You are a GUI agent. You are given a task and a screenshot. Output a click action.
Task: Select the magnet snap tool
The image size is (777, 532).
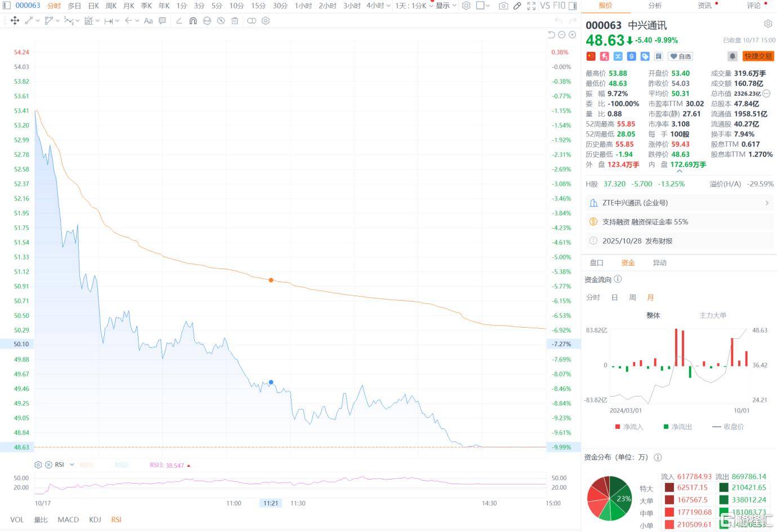pos(193,21)
